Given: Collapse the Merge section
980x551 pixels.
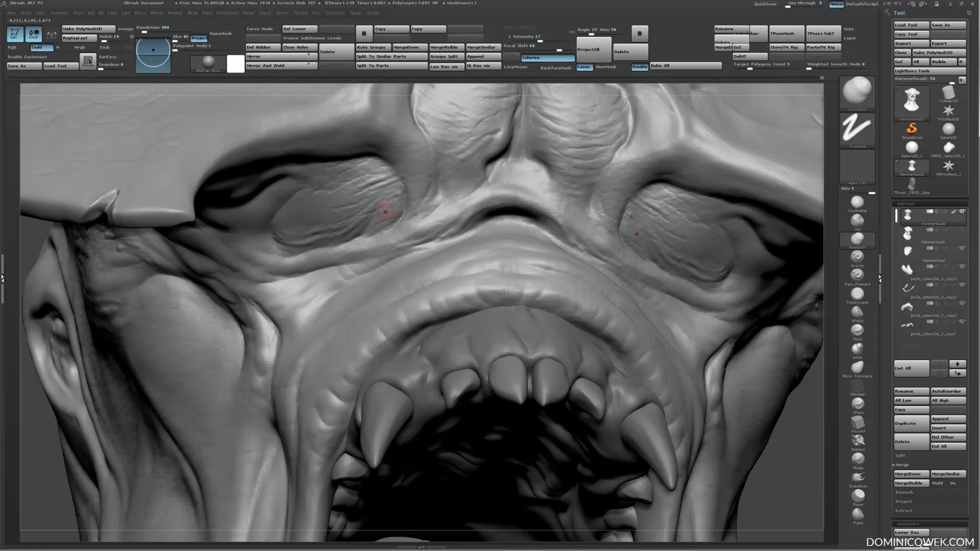Looking at the screenshot, I should tap(902, 465).
